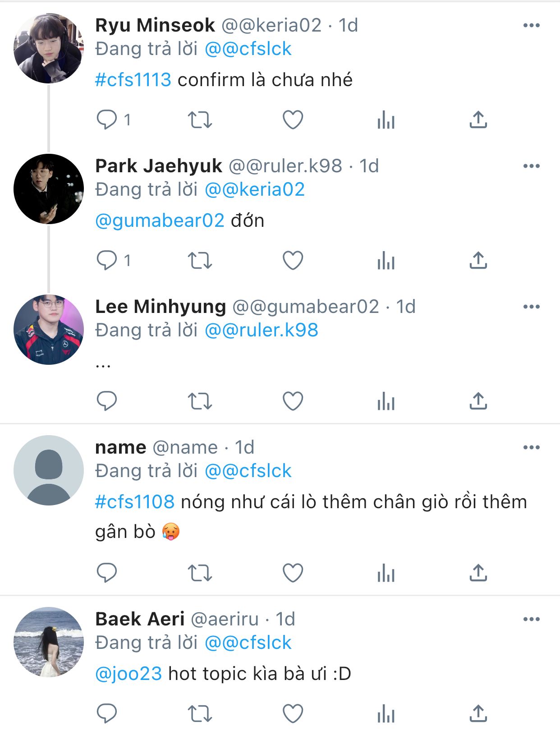View analytics for the #cfs1108 tweet
This screenshot has height=735, width=560.
pos(386,573)
